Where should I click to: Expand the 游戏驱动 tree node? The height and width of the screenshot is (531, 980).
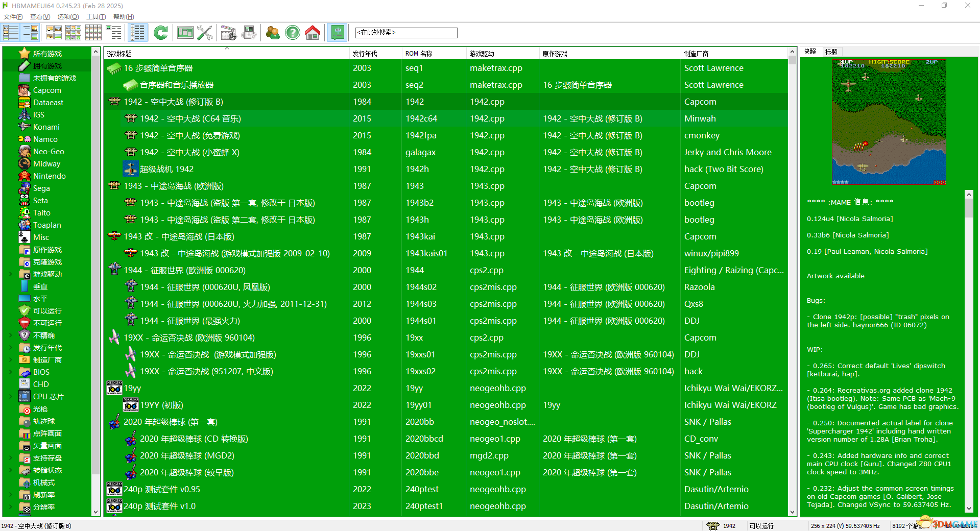(11, 274)
